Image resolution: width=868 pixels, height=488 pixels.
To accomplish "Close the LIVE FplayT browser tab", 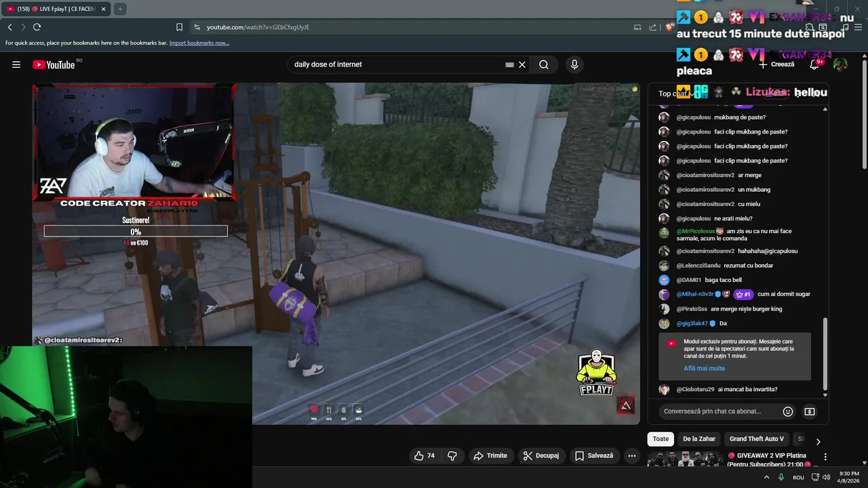I will [x=104, y=9].
